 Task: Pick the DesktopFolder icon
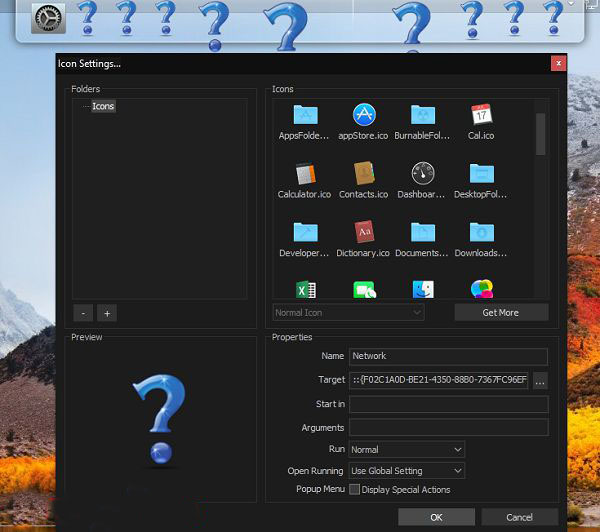(x=481, y=173)
